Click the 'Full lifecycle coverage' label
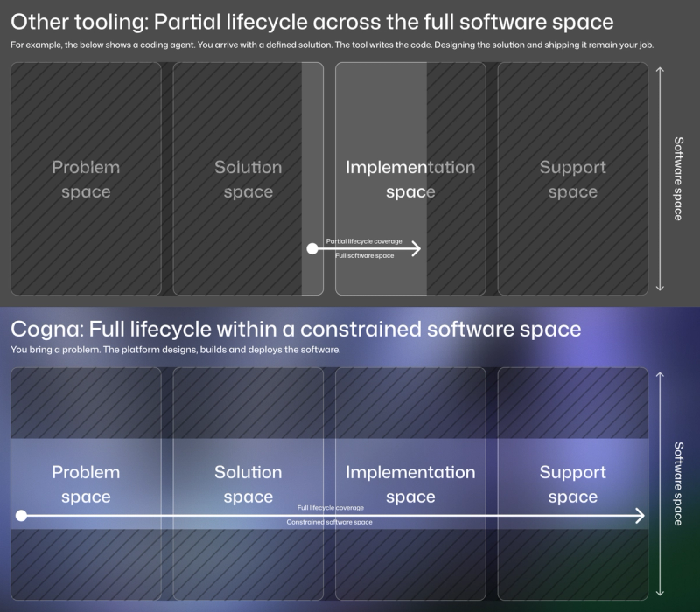The image size is (700, 612). [331, 508]
